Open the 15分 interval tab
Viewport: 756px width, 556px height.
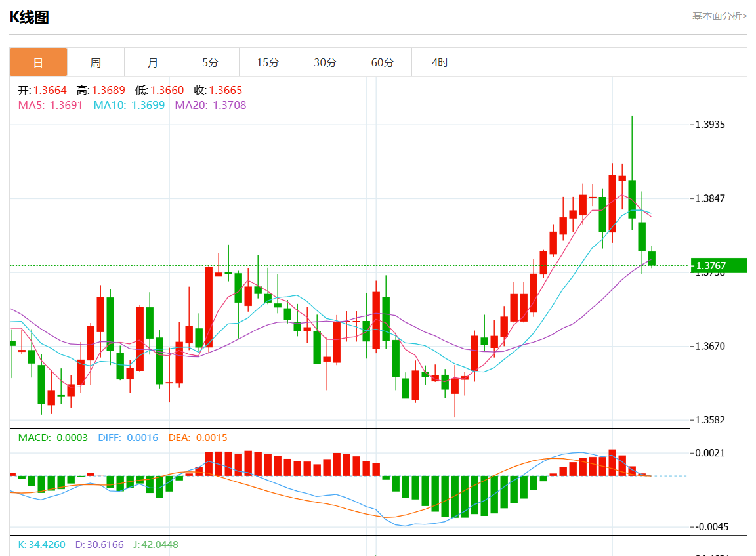(268, 62)
